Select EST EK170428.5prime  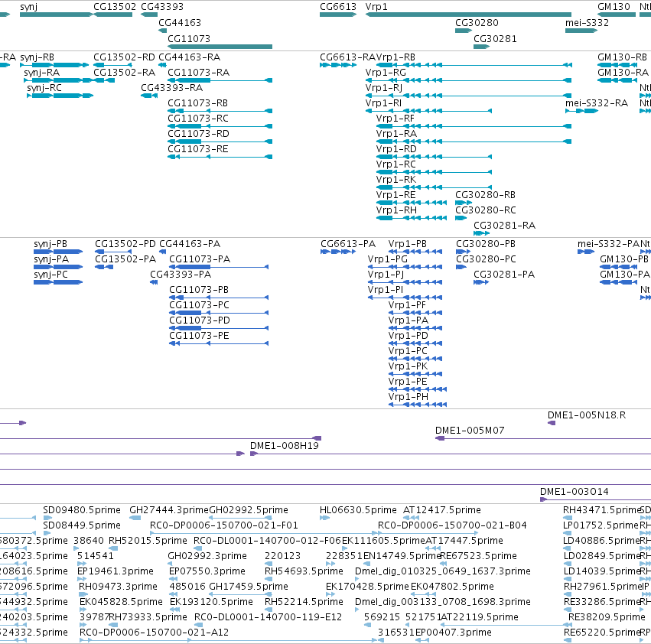click(x=367, y=587)
